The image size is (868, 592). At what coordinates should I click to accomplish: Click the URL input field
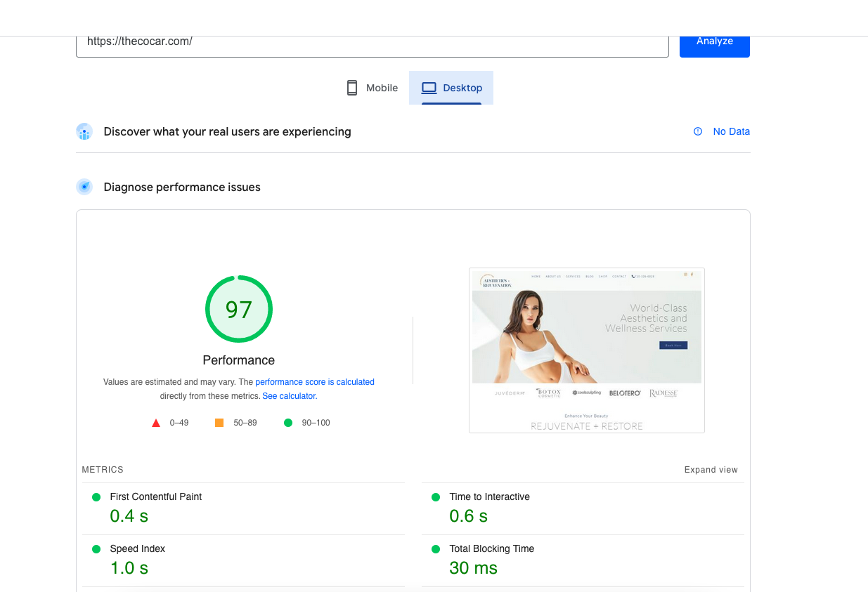373,42
